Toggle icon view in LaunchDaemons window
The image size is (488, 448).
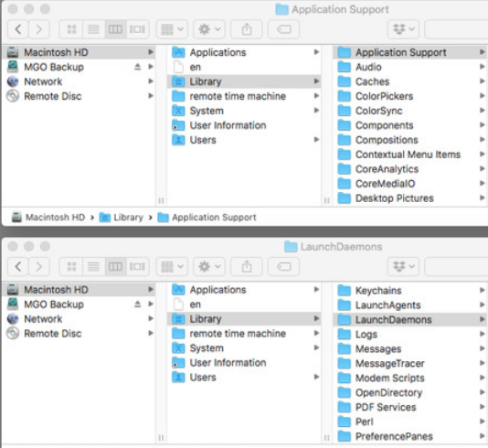click(x=71, y=266)
